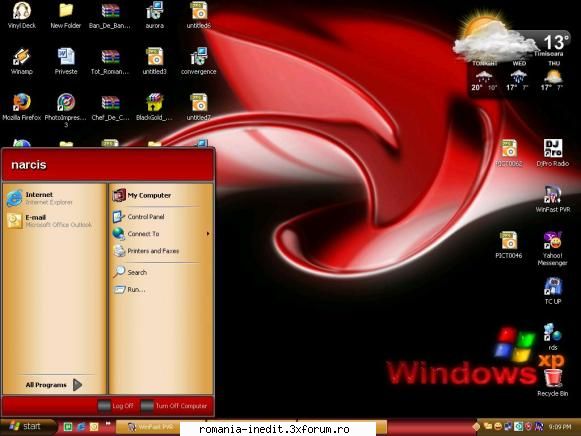Select the BlackGold archive icon
The height and width of the screenshot is (436, 581).
click(x=154, y=107)
